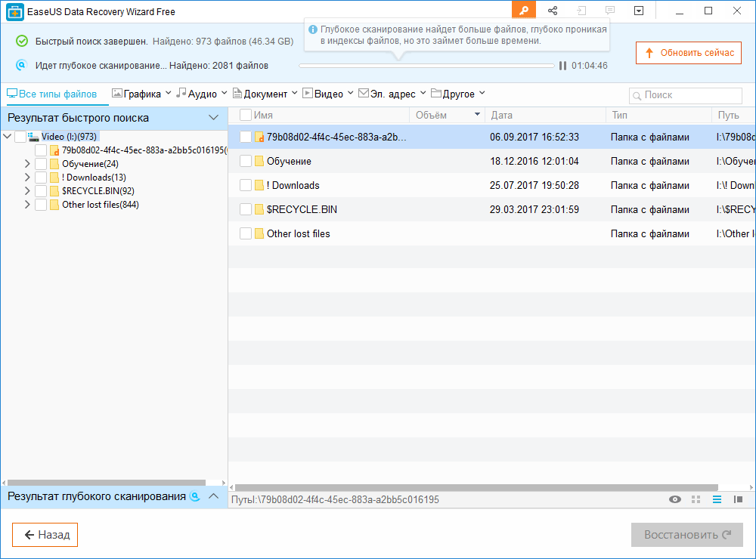Expand the Other lost files tree node

(28, 205)
